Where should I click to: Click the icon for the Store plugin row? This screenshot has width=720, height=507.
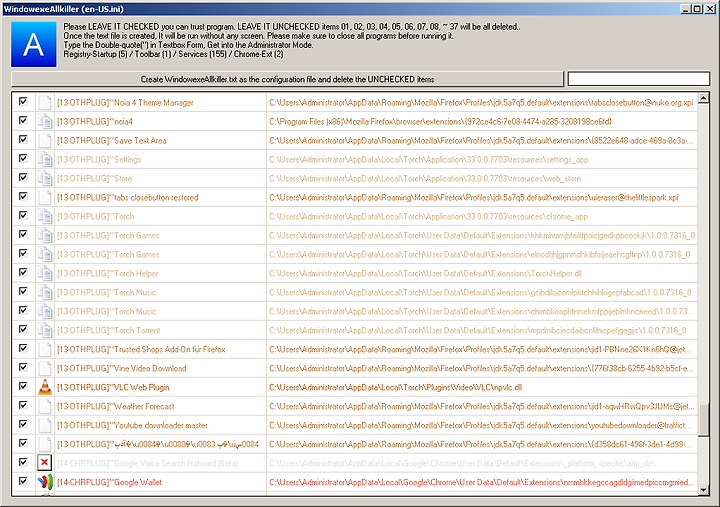[x=45, y=178]
